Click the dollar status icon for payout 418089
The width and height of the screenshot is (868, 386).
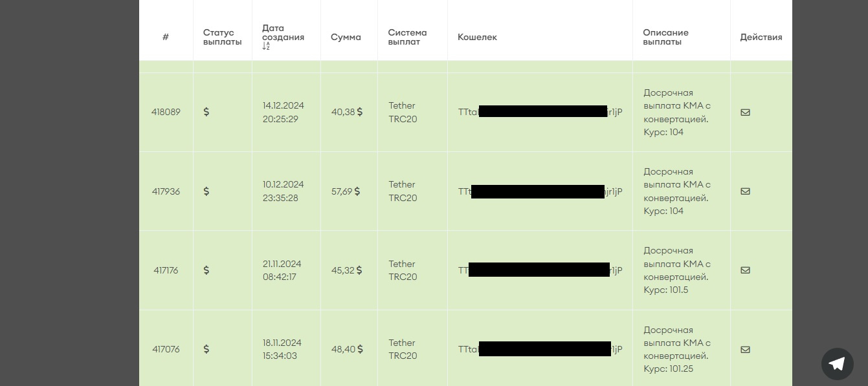pos(206,112)
